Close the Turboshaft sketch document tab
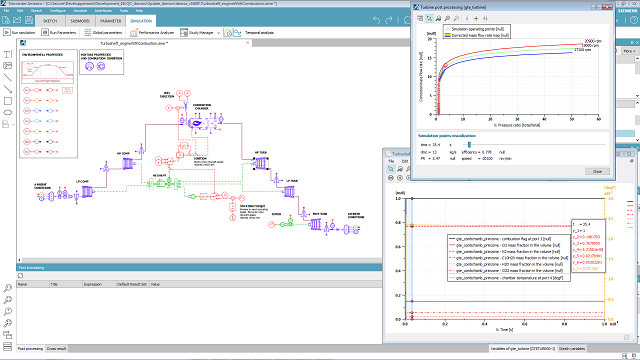Screen dimensions: 640x360 pos(248,43)
